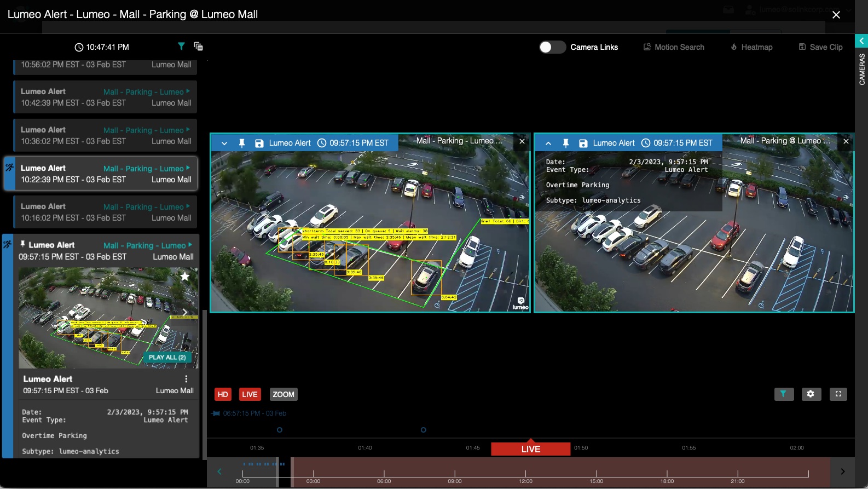Collapse the left video tile chevron
This screenshot has height=489, width=868.
tap(224, 143)
